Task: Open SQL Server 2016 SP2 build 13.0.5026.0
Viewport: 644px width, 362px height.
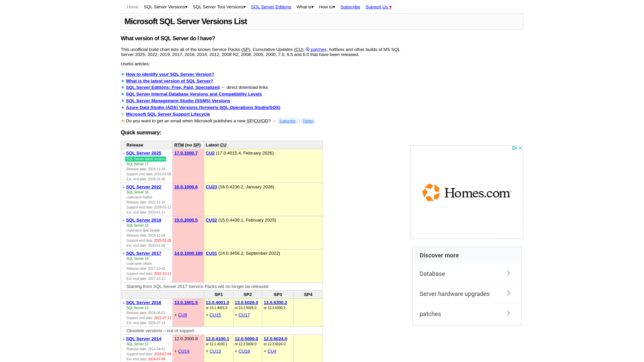Action: (x=247, y=303)
